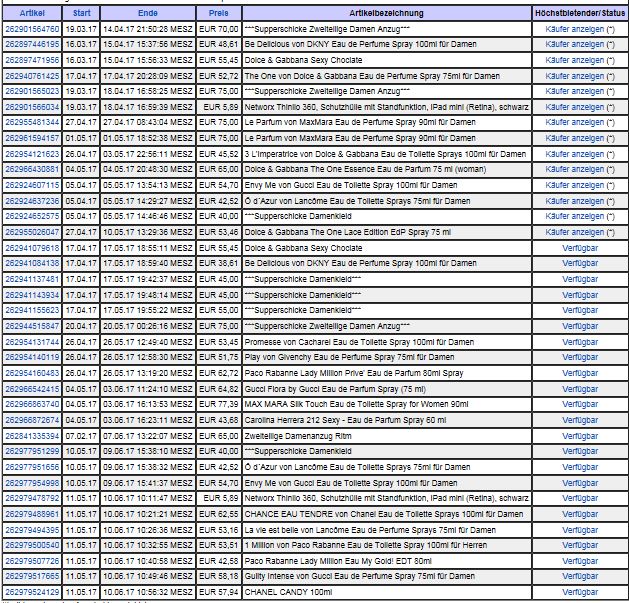
Task: Click the Höchstbietender/Status column header
Action: click(580, 13)
